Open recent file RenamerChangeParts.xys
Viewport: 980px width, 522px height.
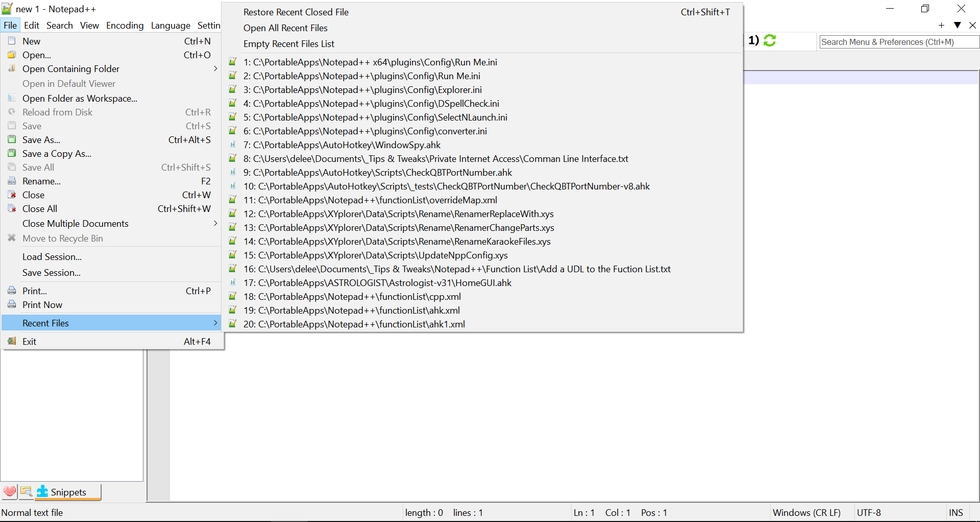(483, 227)
